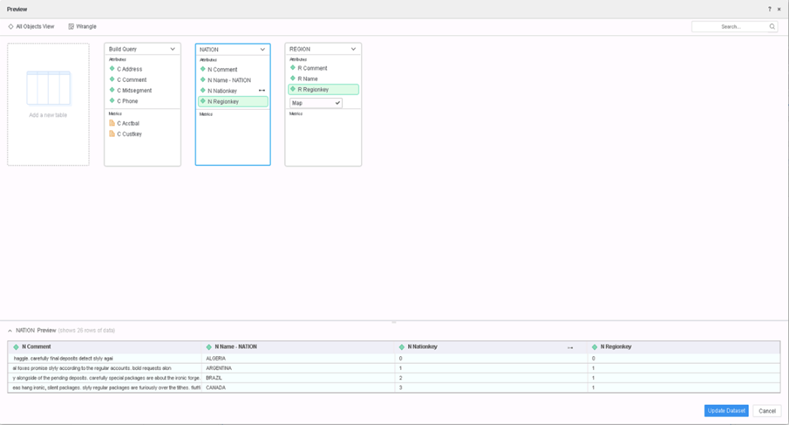The height and width of the screenshot is (425, 789).
Task: Switch to All Objects View
Action: pyautogui.click(x=31, y=27)
